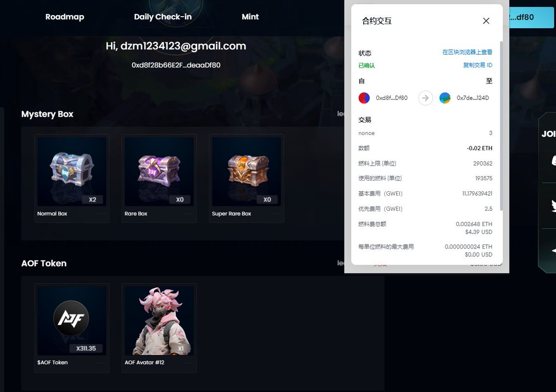The image size is (556, 392).
Task: Click the X2 count on Normal Box
Action: tap(93, 200)
